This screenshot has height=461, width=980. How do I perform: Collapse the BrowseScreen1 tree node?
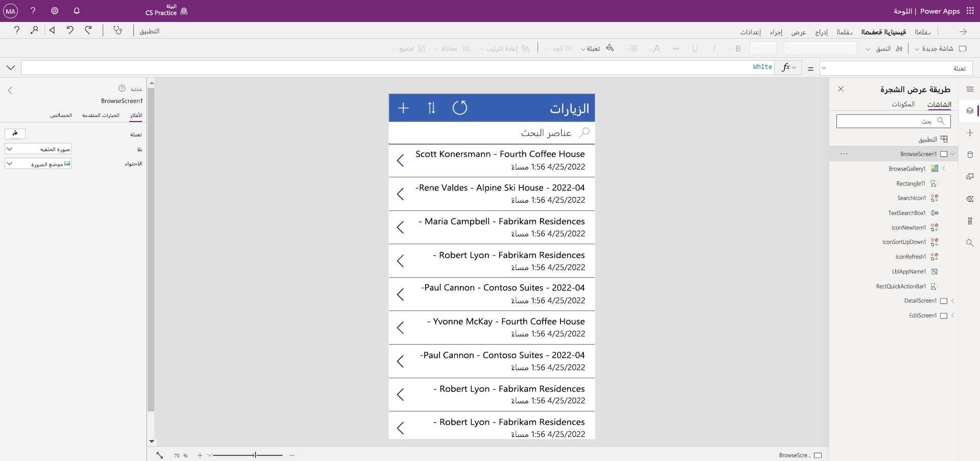pos(952,154)
